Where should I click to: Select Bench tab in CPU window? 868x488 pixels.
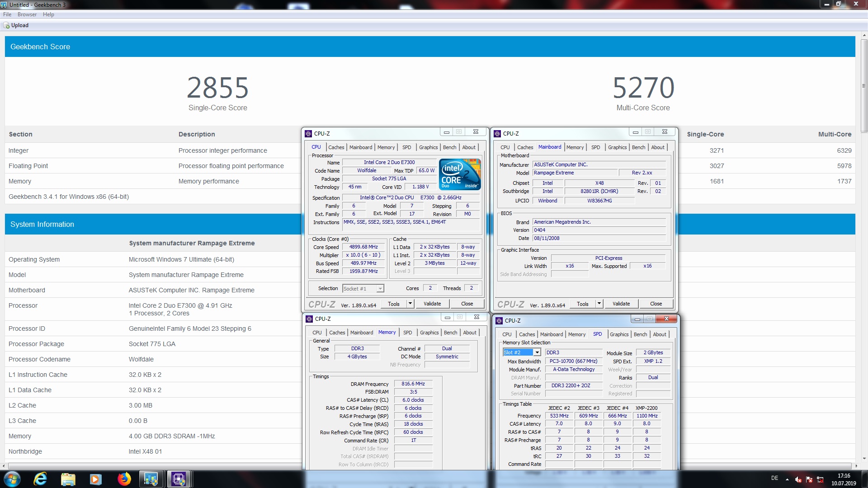coord(449,147)
